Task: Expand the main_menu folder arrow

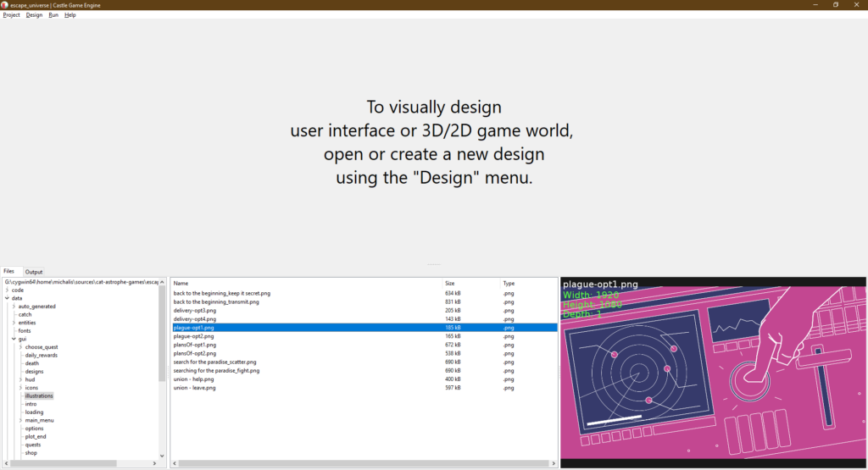Action: pyautogui.click(x=20, y=420)
